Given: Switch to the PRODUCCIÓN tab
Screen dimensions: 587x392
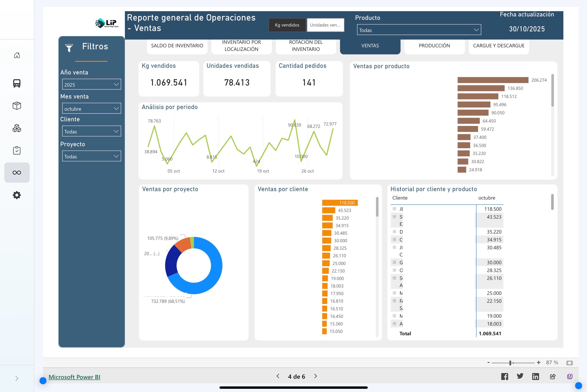Looking at the screenshot, I should coord(434,46).
